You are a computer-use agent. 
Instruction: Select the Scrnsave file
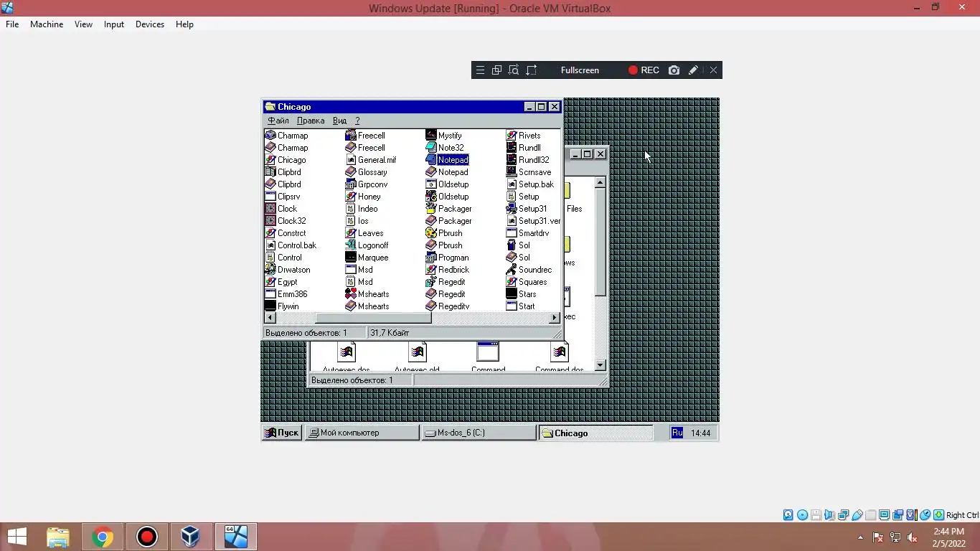point(529,172)
